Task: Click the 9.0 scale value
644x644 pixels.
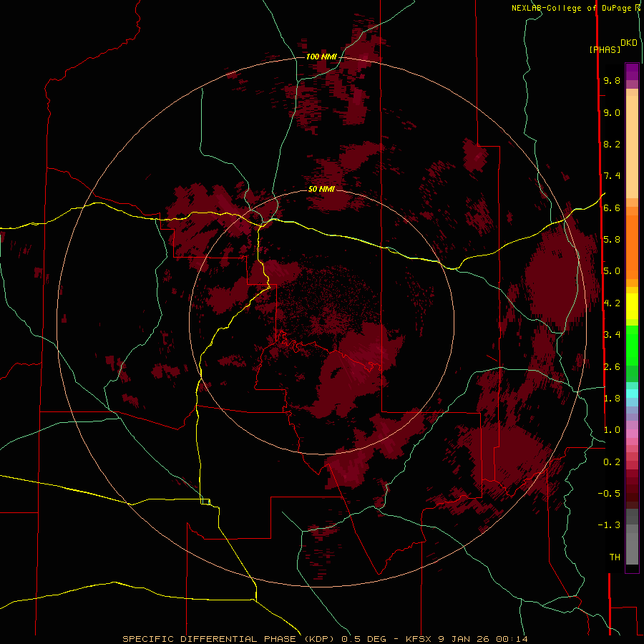Action: click(612, 112)
